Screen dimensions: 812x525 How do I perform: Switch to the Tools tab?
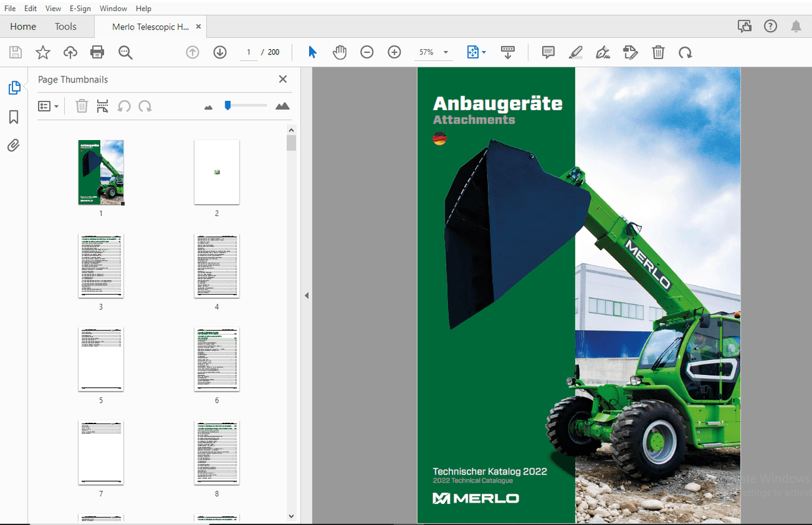point(65,26)
